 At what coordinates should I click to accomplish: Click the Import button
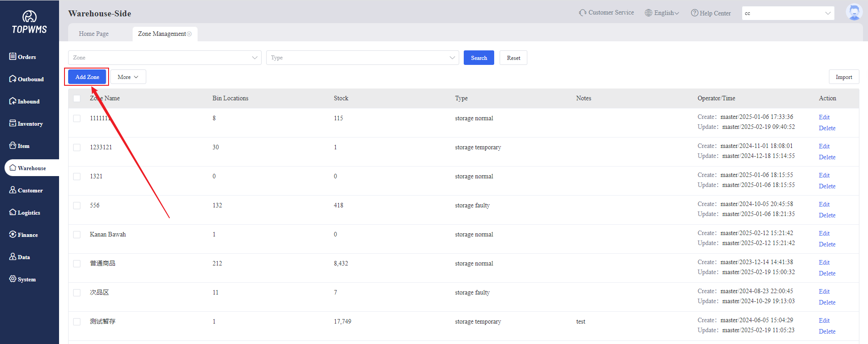tap(843, 77)
